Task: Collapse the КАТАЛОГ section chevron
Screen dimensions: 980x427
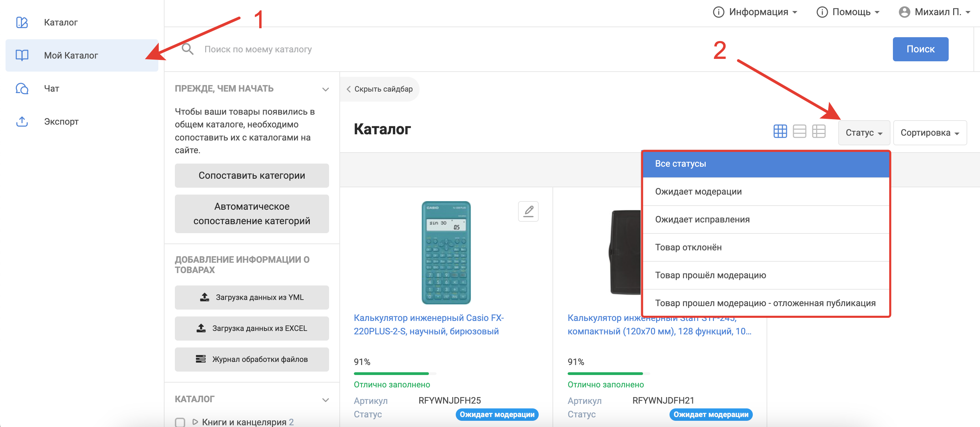Action: pyautogui.click(x=325, y=400)
